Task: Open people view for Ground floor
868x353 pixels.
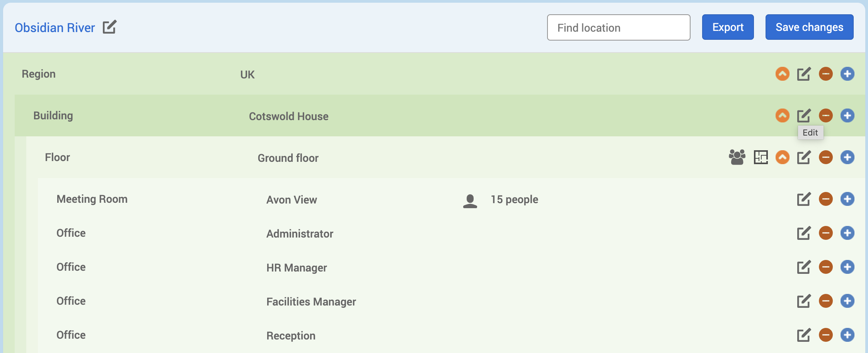Action: click(737, 157)
